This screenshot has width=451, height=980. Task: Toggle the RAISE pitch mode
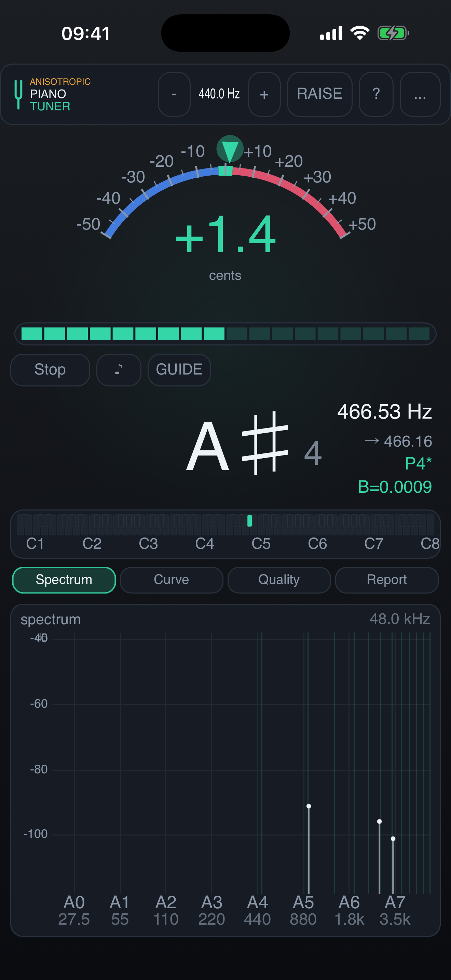pos(319,94)
